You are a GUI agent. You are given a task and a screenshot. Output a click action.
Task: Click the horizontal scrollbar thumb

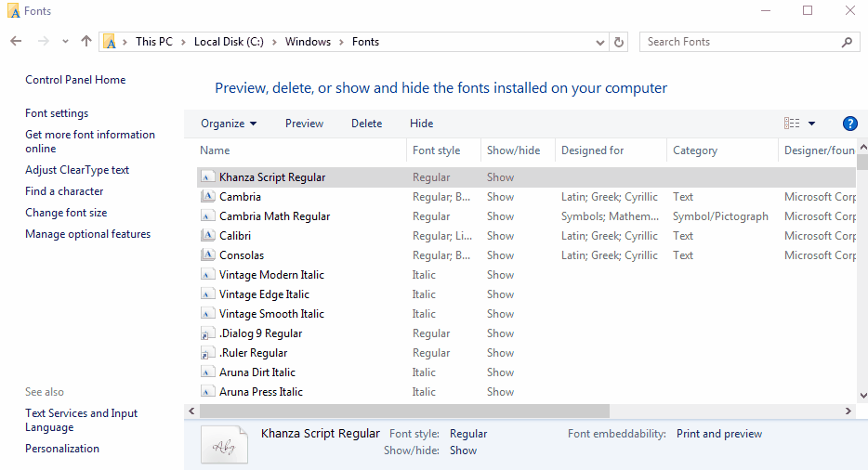point(404,411)
